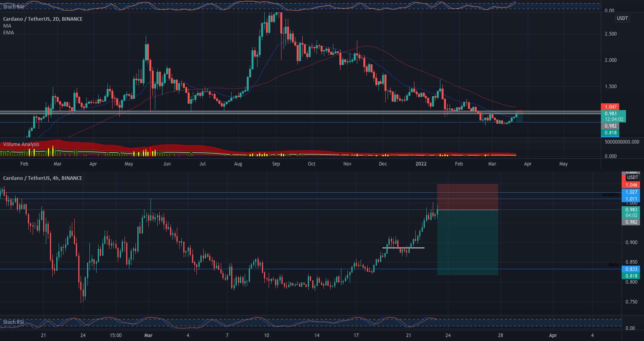The height and width of the screenshot is (341, 644).
Task: Click the red 1.046 stop price label
Action: tap(631, 185)
